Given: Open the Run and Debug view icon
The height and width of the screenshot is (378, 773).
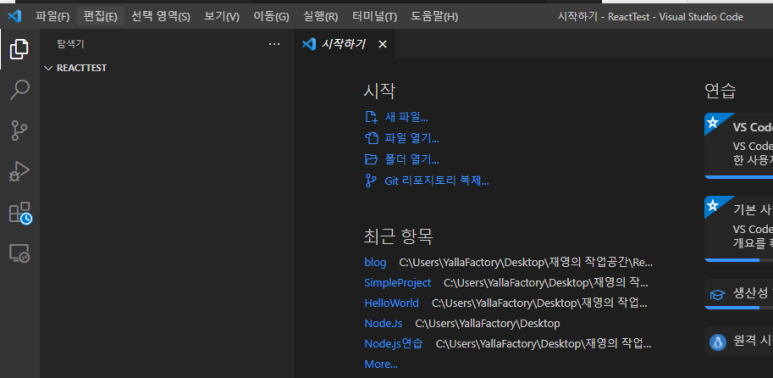Looking at the screenshot, I should [x=19, y=172].
